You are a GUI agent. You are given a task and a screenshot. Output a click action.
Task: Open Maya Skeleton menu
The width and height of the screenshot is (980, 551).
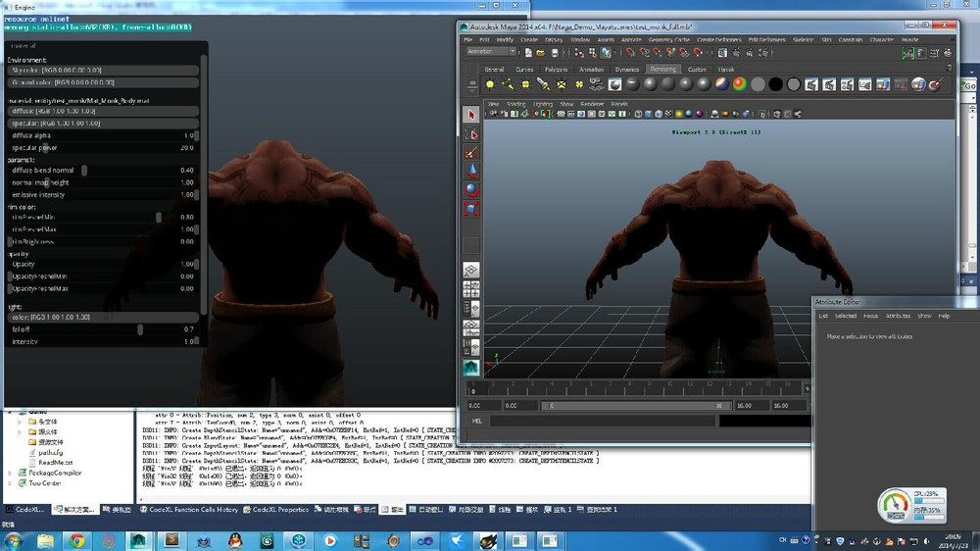pos(804,39)
